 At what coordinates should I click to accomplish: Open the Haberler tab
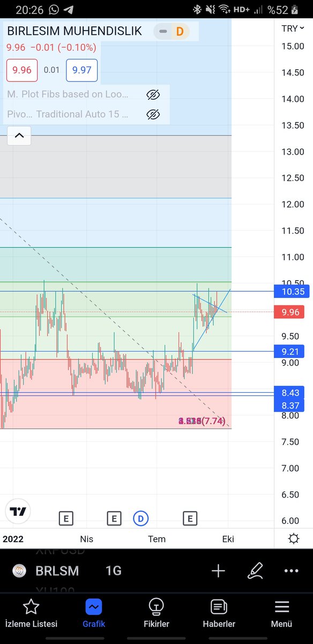219,614
